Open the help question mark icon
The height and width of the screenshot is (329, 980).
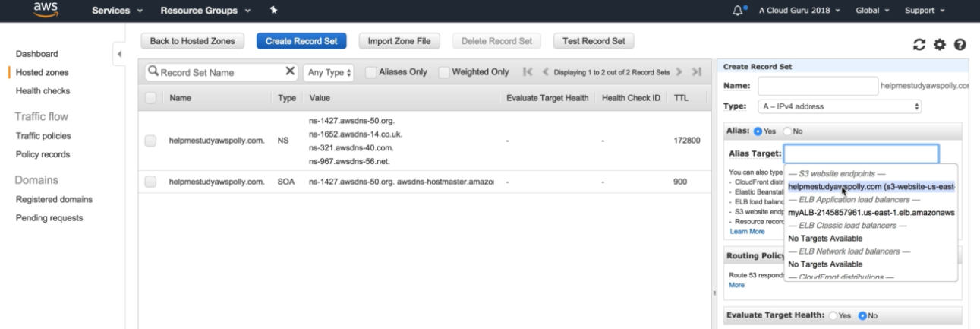pos(961,46)
